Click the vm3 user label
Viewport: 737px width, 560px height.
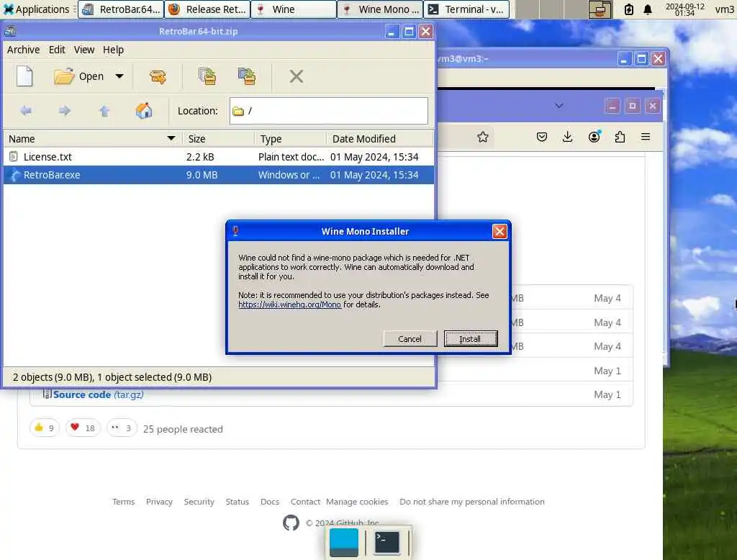click(724, 9)
